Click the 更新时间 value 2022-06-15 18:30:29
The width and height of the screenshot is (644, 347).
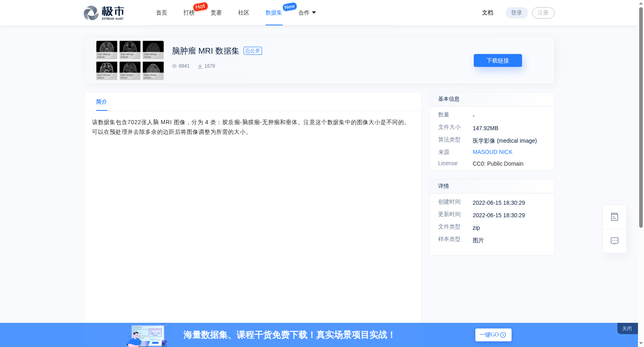tap(499, 215)
